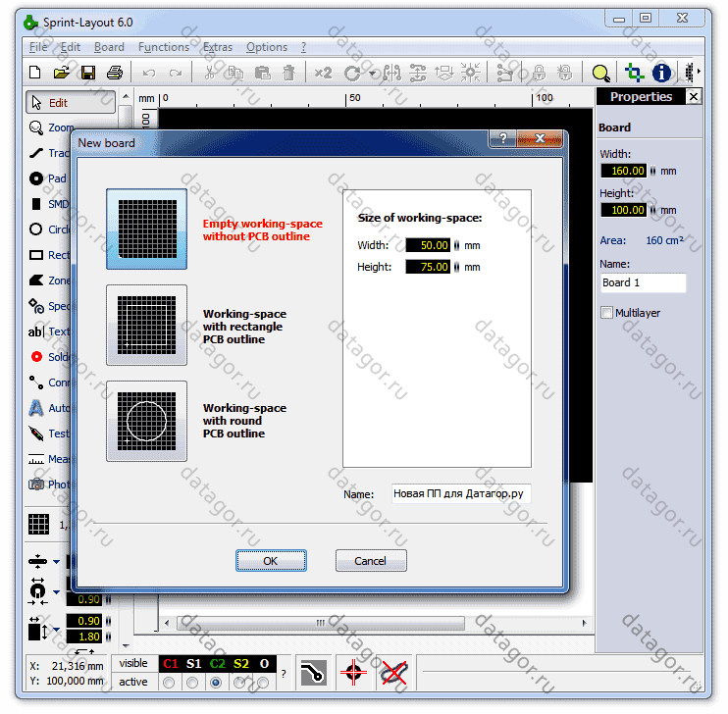Click the Paste clipboard icon
Viewport: 728px width, 714px height.
(x=262, y=73)
